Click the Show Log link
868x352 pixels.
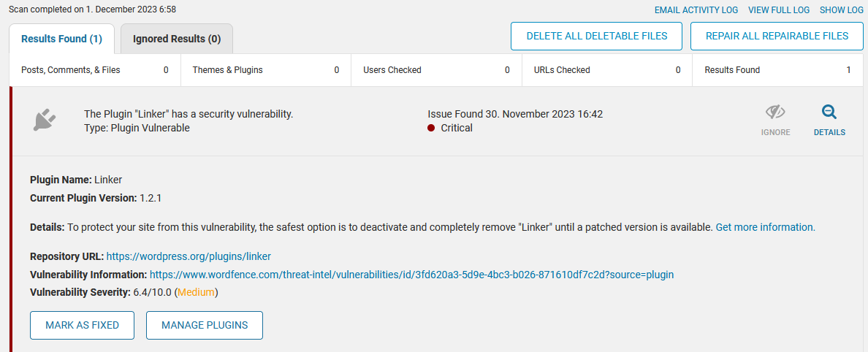coord(842,10)
